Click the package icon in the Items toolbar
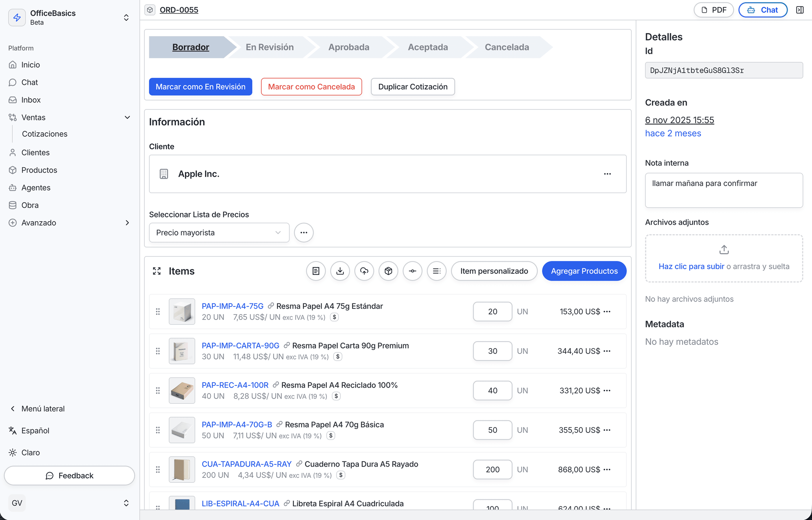 point(388,271)
